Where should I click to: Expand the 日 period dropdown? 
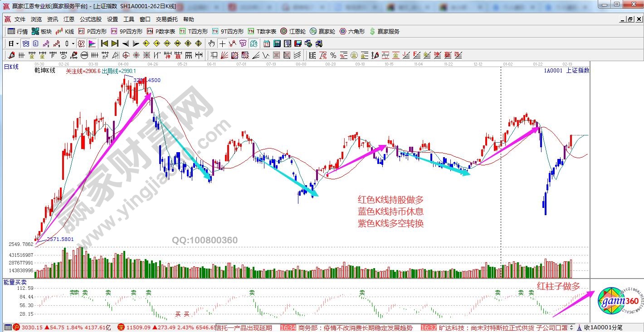(17, 43)
